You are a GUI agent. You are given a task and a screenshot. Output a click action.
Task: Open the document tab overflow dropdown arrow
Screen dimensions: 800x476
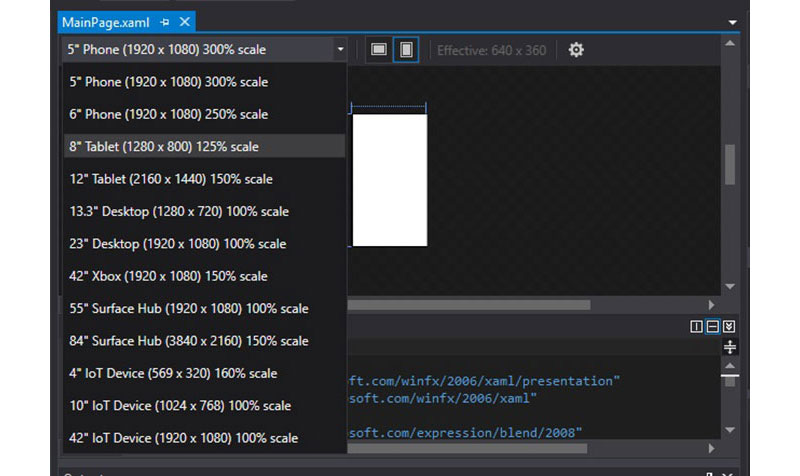click(732, 22)
